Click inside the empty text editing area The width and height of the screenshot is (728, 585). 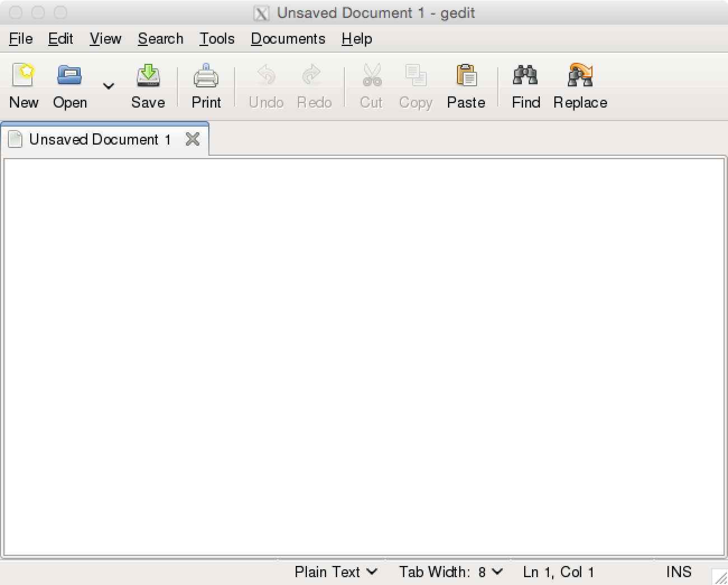click(364, 357)
